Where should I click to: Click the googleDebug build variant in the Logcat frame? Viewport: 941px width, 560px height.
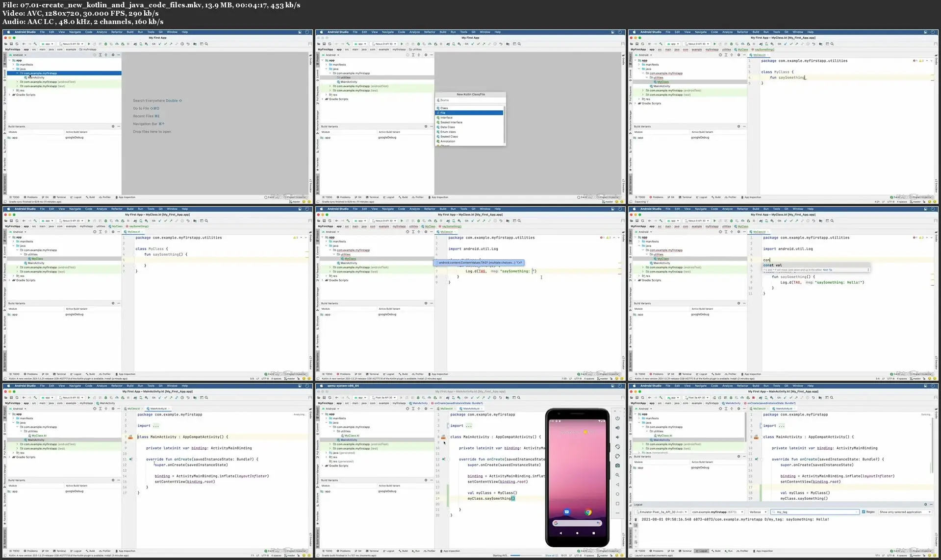700,467
